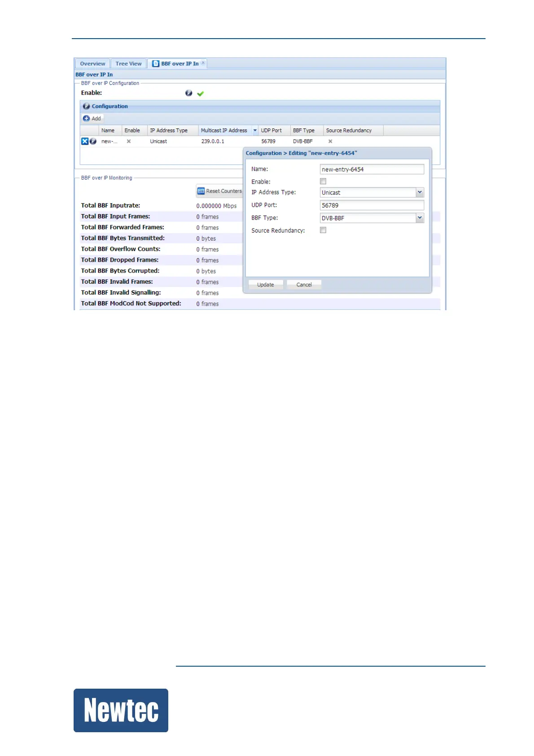The width and height of the screenshot is (534, 756).
Task: Open the BBF Type dropdown
Action: coord(420,218)
